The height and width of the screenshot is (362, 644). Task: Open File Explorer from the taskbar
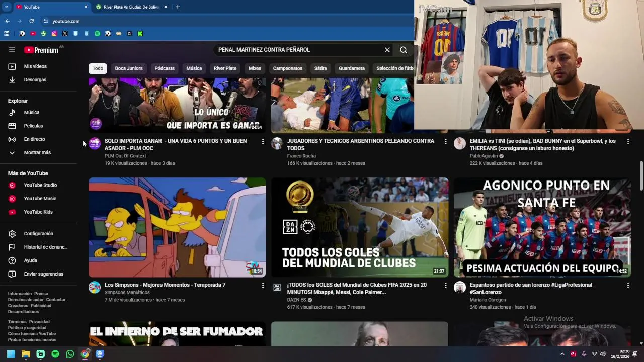(26, 354)
